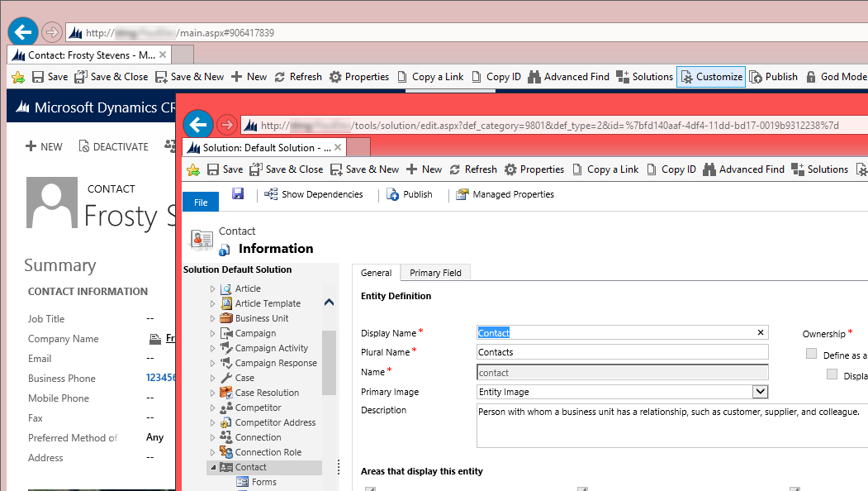Click the blue save disk icon beside File

tap(238, 193)
